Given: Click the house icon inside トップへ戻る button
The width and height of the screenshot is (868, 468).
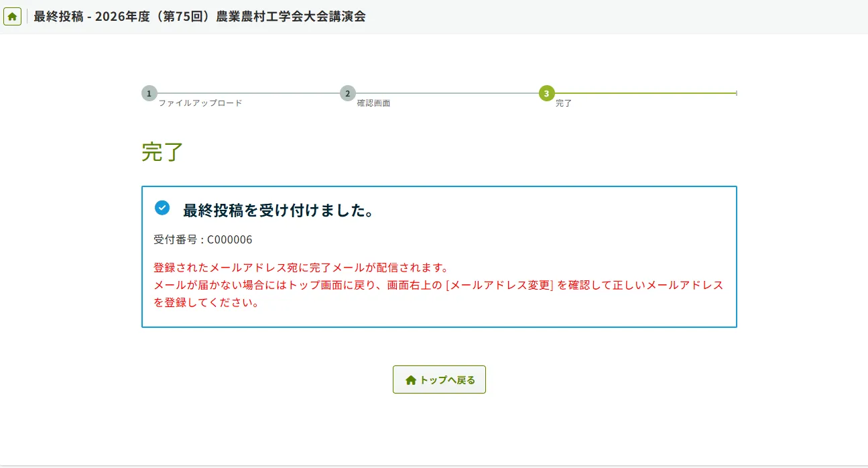Looking at the screenshot, I should pyautogui.click(x=411, y=380).
